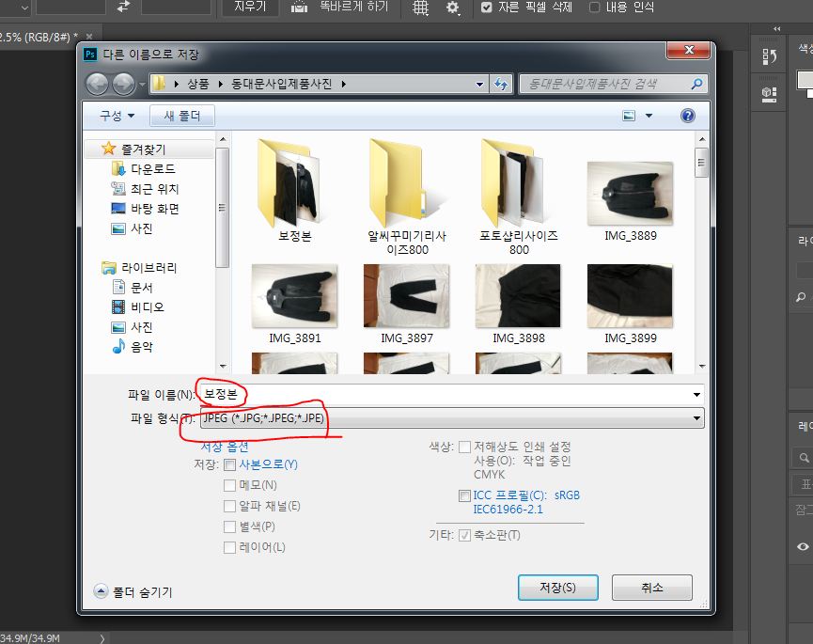Open the history panel icon on right dock

[x=769, y=56]
